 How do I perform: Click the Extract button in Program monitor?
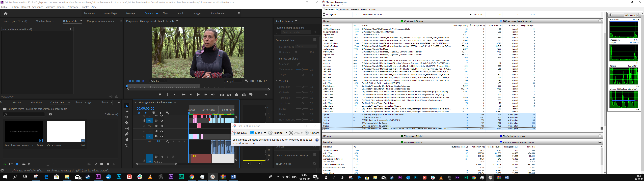(x=229, y=95)
